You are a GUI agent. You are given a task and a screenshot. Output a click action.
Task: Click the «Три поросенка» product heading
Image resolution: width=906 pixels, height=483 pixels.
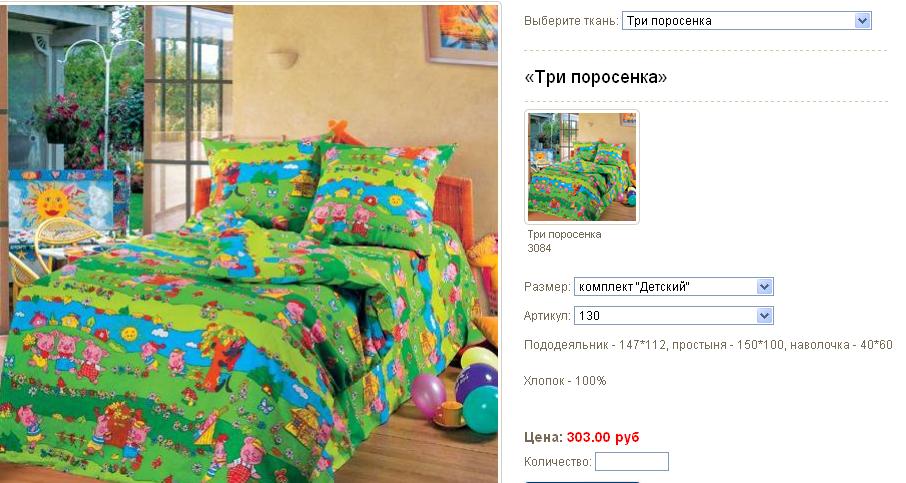click(x=595, y=77)
